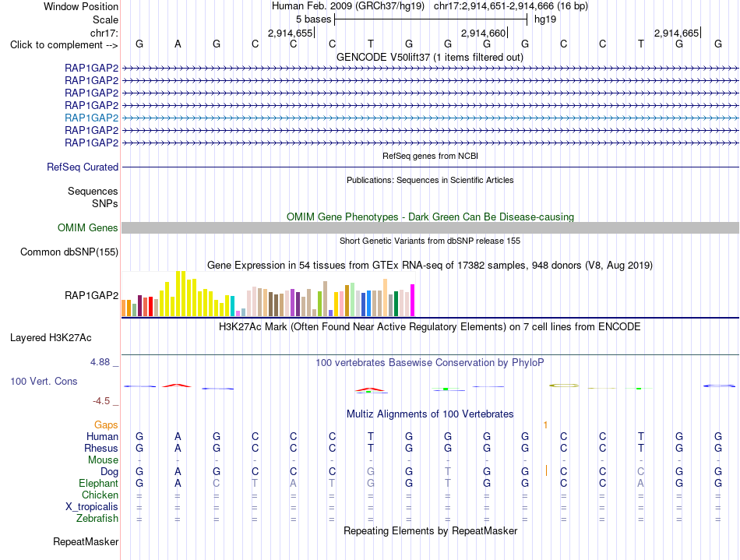Open the 'RefSeq genes from NCBI' track title

(x=430, y=156)
